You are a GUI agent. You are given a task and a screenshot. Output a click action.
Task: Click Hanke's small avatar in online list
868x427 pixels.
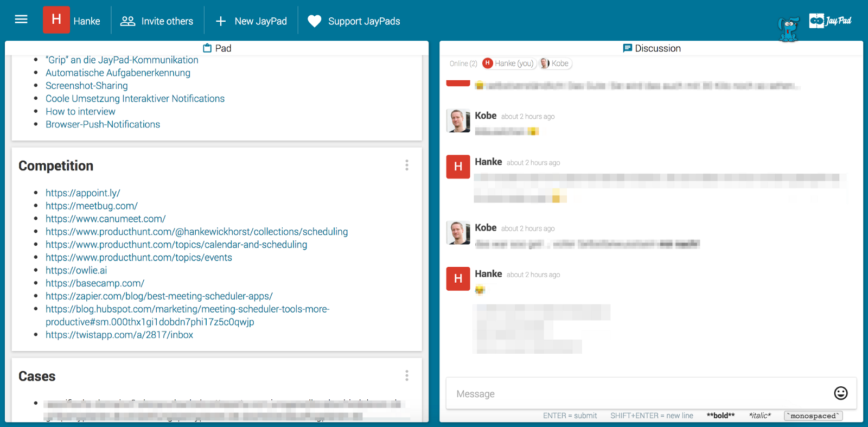[488, 63]
